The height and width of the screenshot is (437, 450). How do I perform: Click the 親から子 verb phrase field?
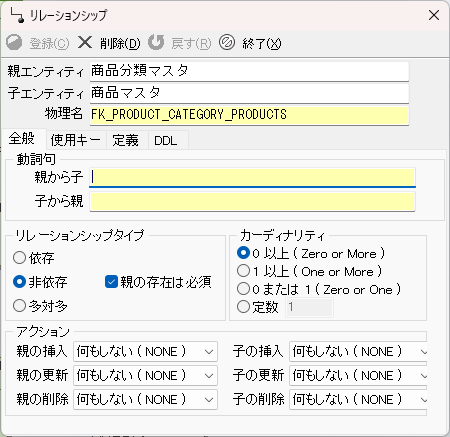252,177
